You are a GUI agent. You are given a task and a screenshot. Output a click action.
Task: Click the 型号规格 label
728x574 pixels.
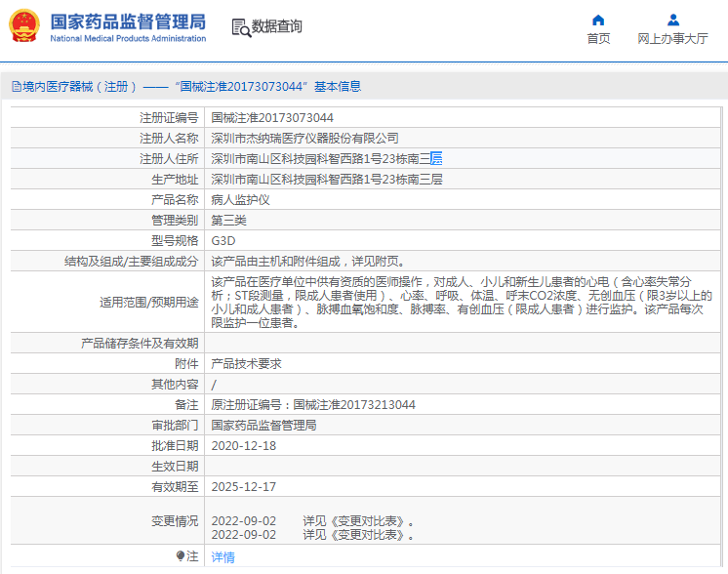pyautogui.click(x=175, y=240)
